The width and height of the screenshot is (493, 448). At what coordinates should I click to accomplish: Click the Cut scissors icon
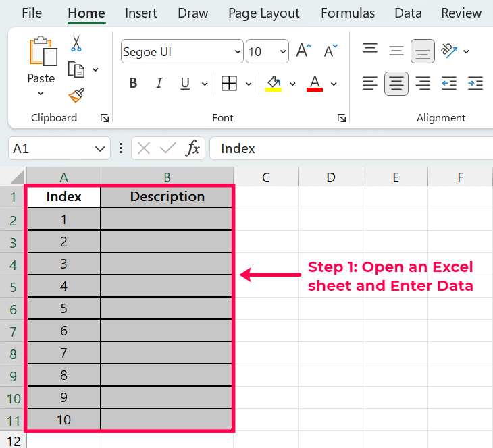(76, 43)
